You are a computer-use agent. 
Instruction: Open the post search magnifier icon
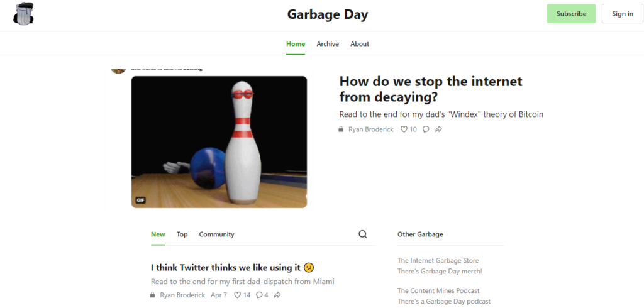pyautogui.click(x=363, y=234)
